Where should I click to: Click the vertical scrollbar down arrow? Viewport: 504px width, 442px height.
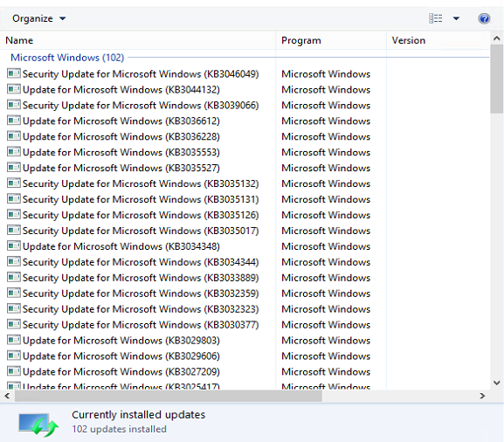497,383
